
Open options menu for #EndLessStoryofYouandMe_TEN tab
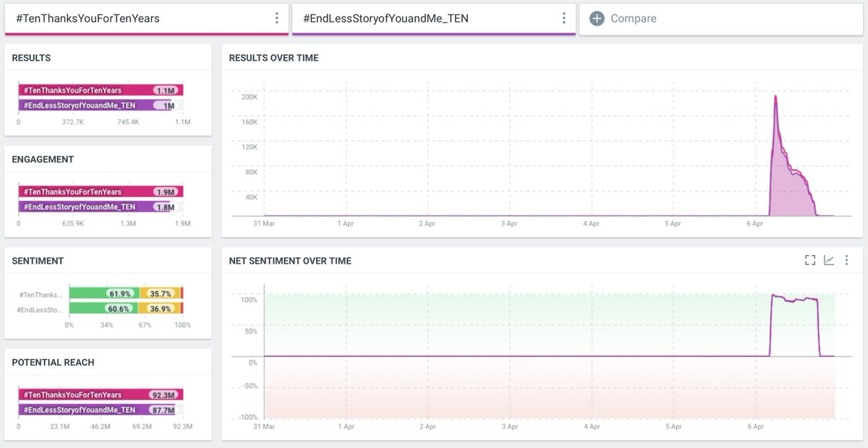[563, 18]
